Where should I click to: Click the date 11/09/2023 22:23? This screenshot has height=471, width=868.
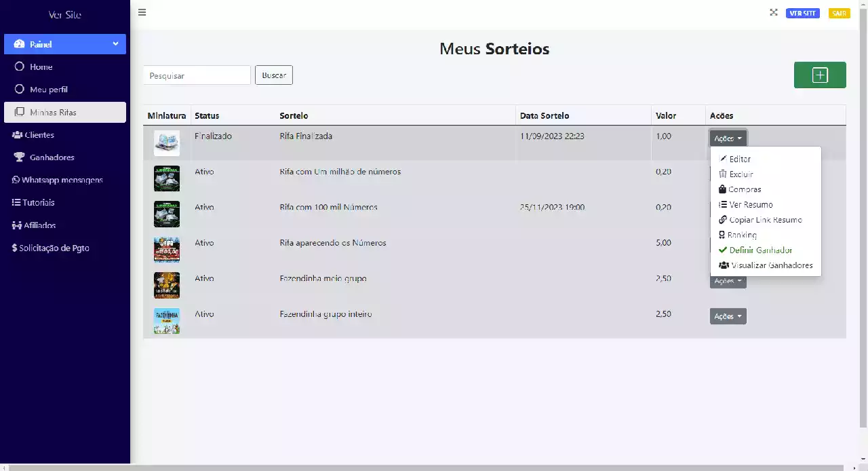[x=552, y=136]
